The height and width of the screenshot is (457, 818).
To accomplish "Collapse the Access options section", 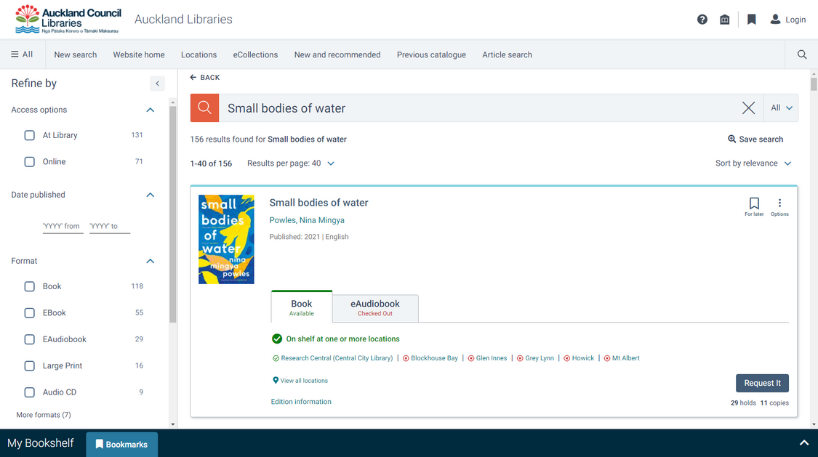I will coord(150,110).
